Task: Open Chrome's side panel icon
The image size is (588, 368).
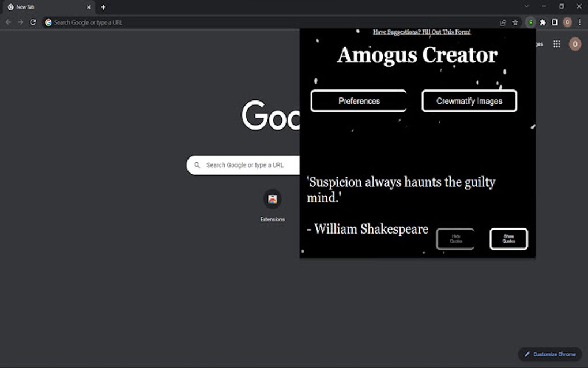Action: (554, 22)
